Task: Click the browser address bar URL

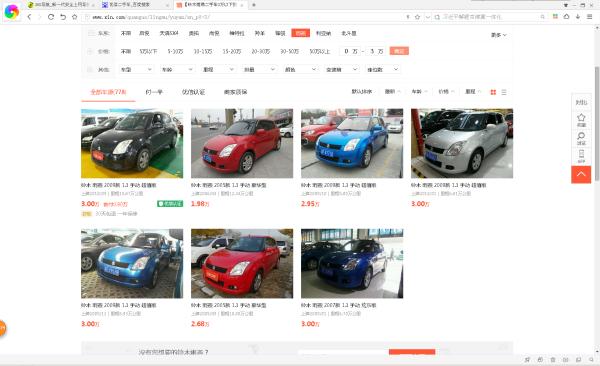Action: tap(151, 17)
